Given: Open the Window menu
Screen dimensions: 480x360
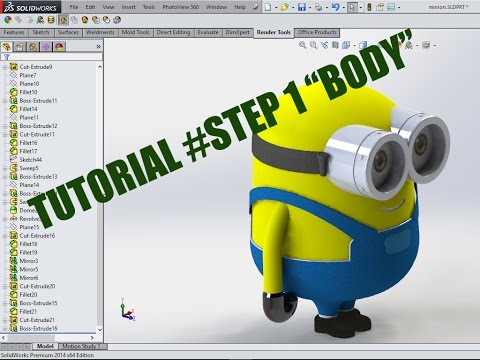Looking at the screenshot, I should (x=217, y=7).
